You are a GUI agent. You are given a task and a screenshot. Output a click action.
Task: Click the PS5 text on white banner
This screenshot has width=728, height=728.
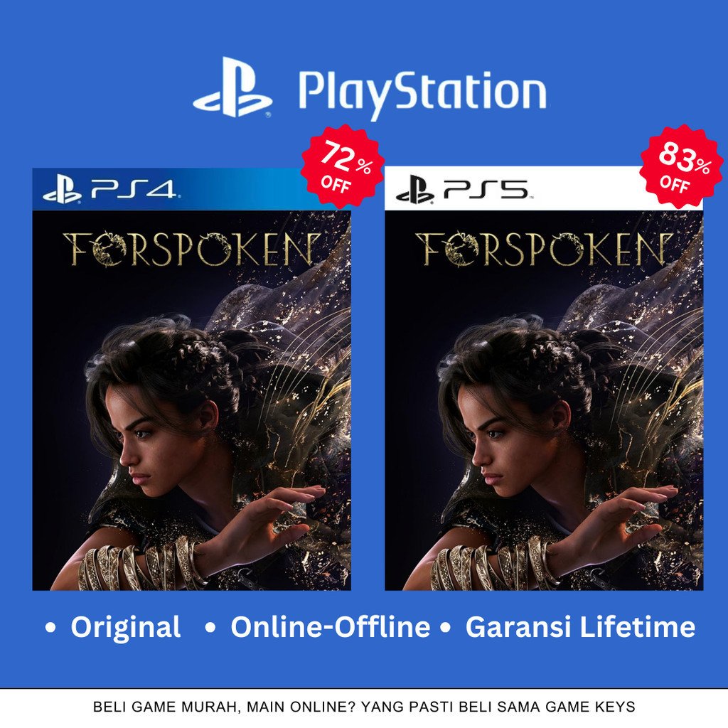486,188
